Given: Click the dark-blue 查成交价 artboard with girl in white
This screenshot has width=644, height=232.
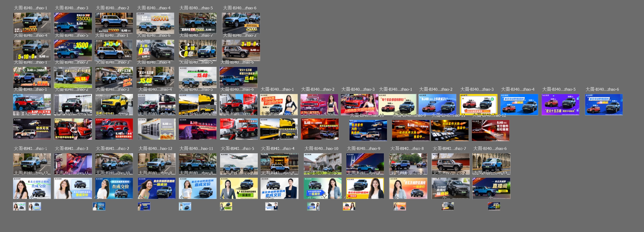Looking at the screenshot, I should pos(114,189).
